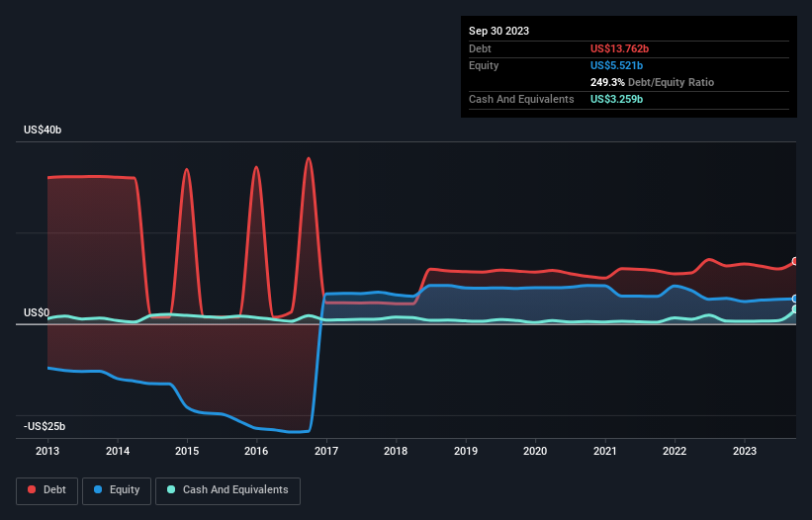Click the 2021 x-axis label
Image resolution: width=812 pixels, height=520 pixels.
click(x=605, y=451)
